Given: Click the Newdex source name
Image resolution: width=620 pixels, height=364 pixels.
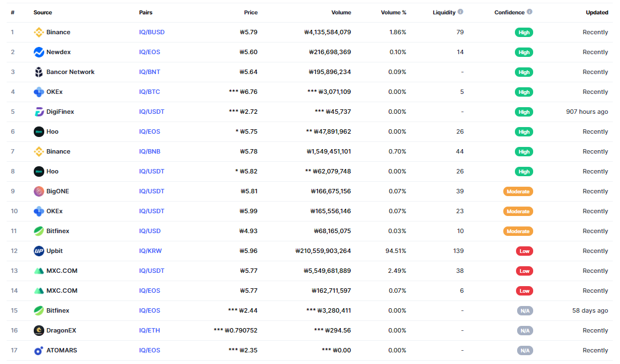Looking at the screenshot, I should [59, 52].
